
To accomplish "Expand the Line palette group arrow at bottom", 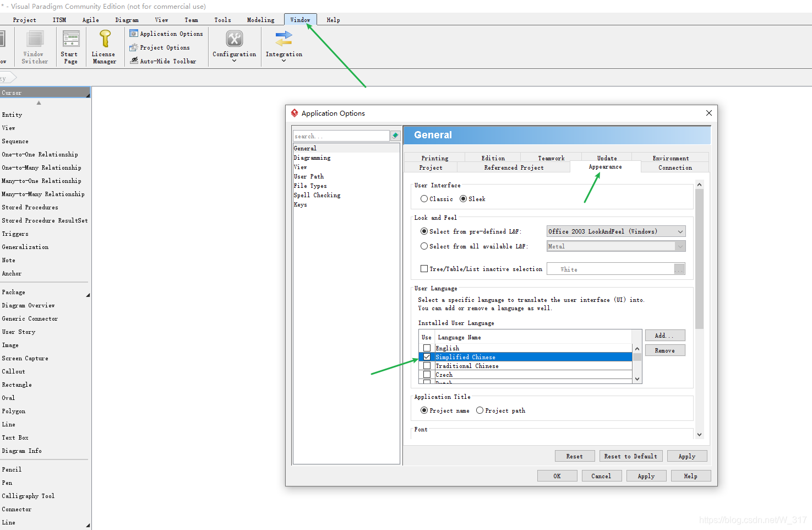I will [88, 525].
